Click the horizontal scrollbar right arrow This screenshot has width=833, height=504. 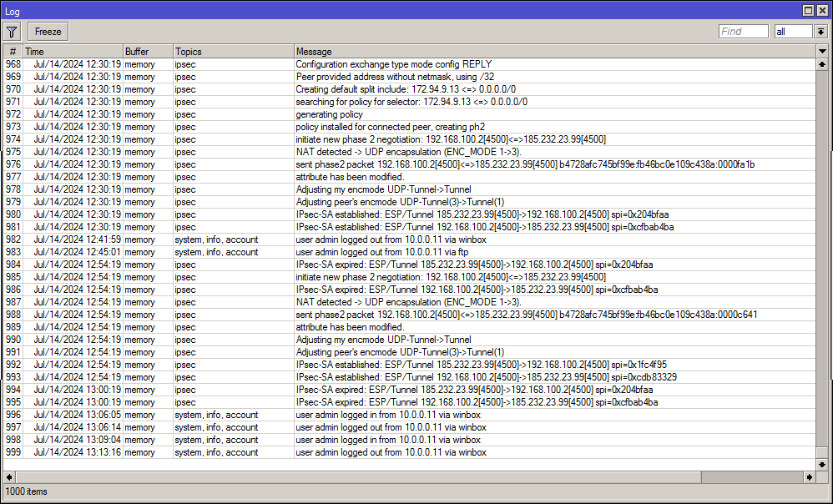pos(809,476)
